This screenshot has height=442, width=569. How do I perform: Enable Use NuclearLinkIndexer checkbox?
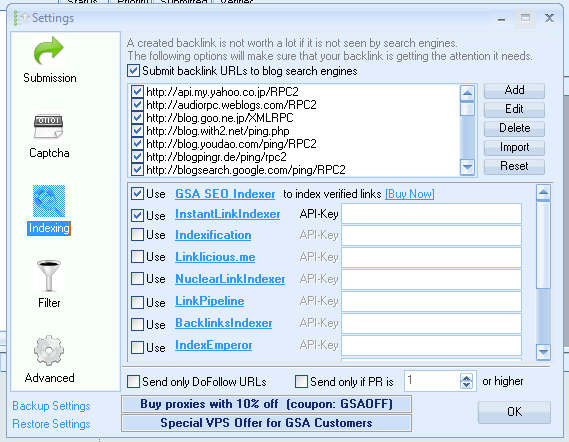point(137,279)
